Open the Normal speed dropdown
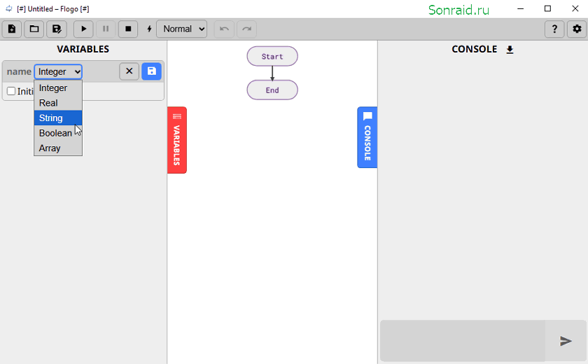The width and height of the screenshot is (588, 364). click(181, 29)
